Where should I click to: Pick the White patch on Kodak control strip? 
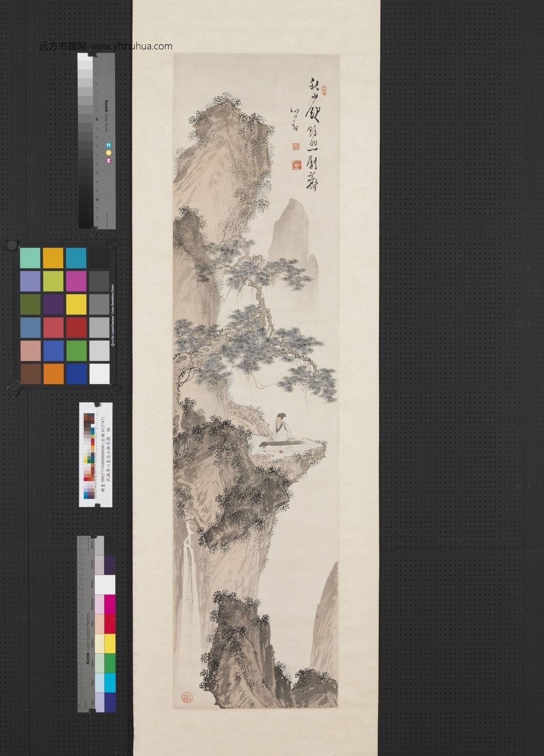tap(104, 584)
